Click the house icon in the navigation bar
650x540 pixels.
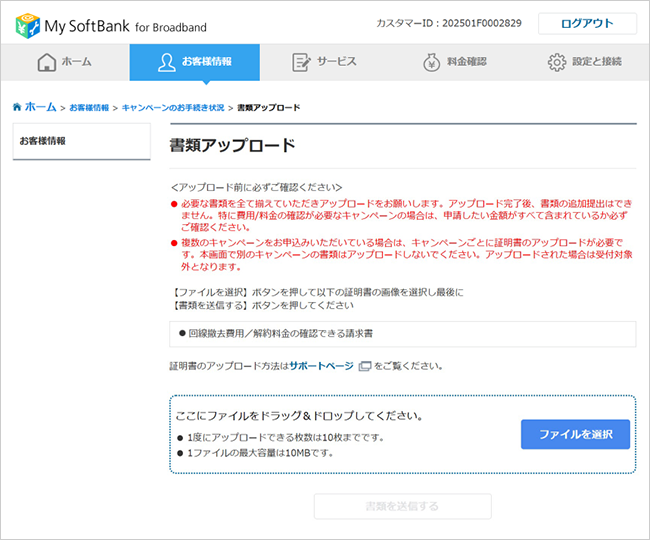click(x=46, y=62)
